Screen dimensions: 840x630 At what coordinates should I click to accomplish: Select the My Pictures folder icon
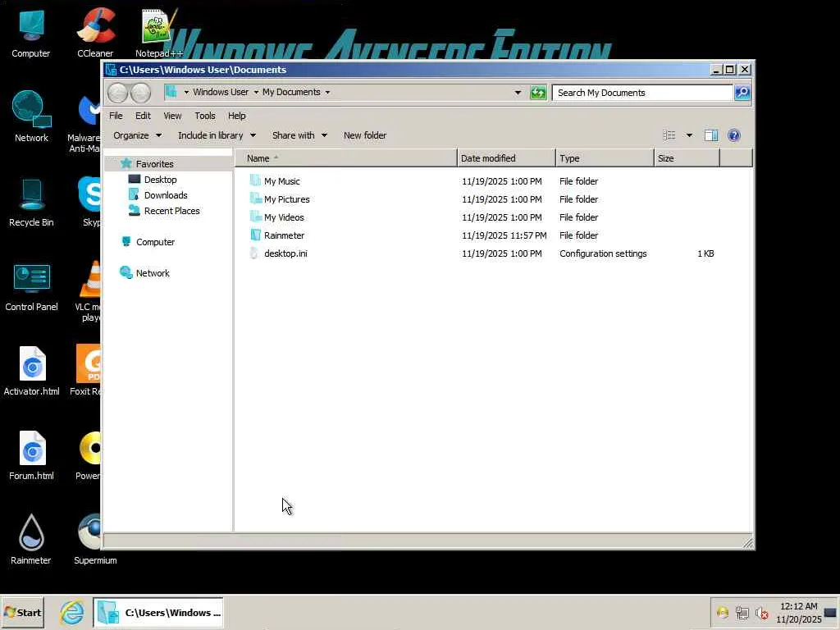tap(256, 199)
